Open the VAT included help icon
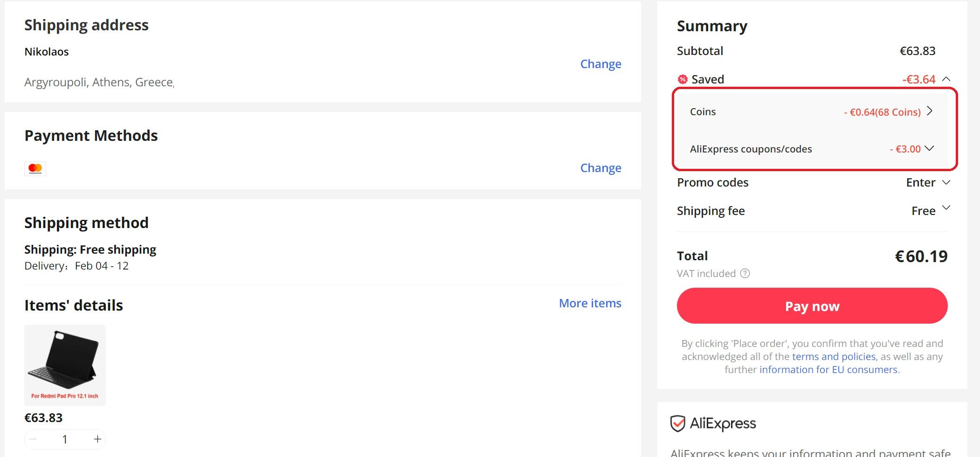This screenshot has height=457, width=980. point(745,273)
